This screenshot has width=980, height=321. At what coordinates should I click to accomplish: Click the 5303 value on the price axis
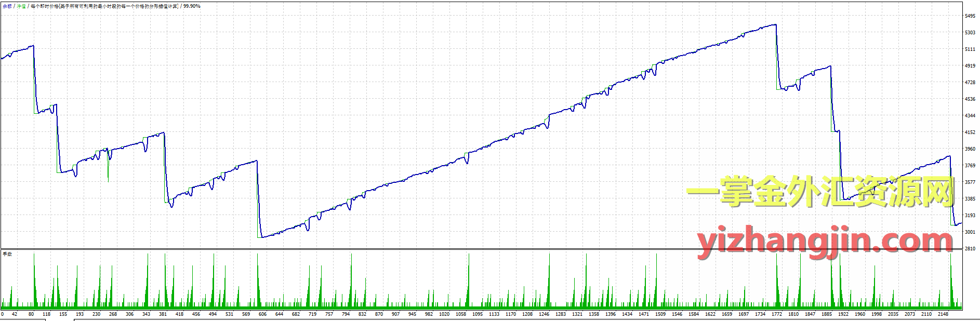coord(970,33)
